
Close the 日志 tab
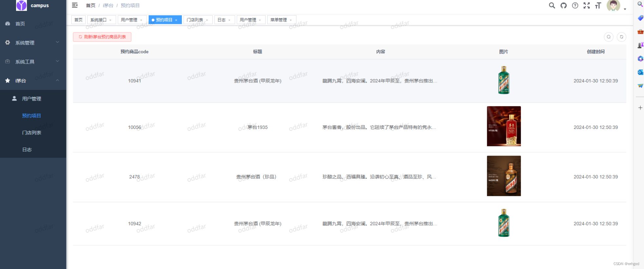pos(229,20)
